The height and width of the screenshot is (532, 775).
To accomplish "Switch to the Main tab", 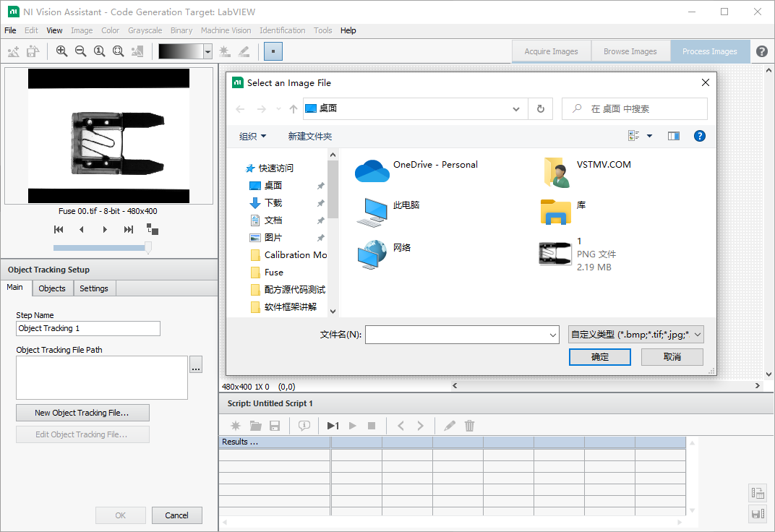I will pos(14,288).
